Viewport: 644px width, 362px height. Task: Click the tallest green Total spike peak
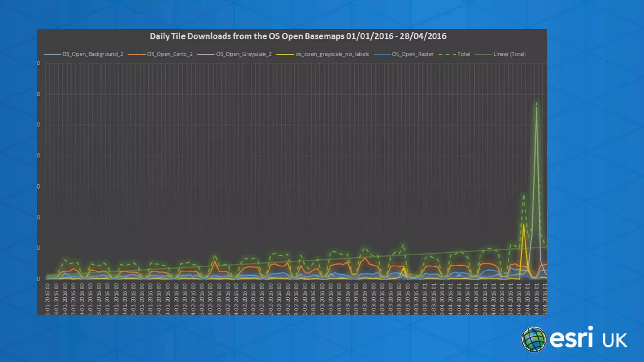pyautogui.click(x=536, y=103)
